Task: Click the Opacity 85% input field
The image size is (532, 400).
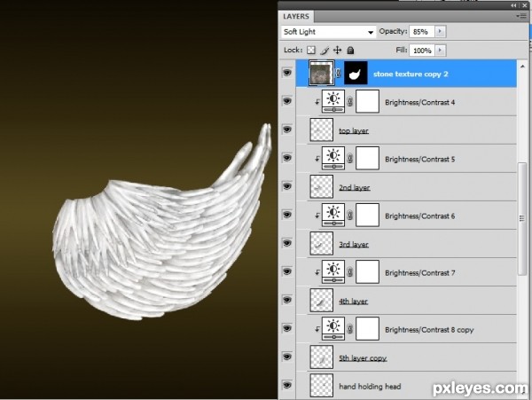Action: coord(422,32)
